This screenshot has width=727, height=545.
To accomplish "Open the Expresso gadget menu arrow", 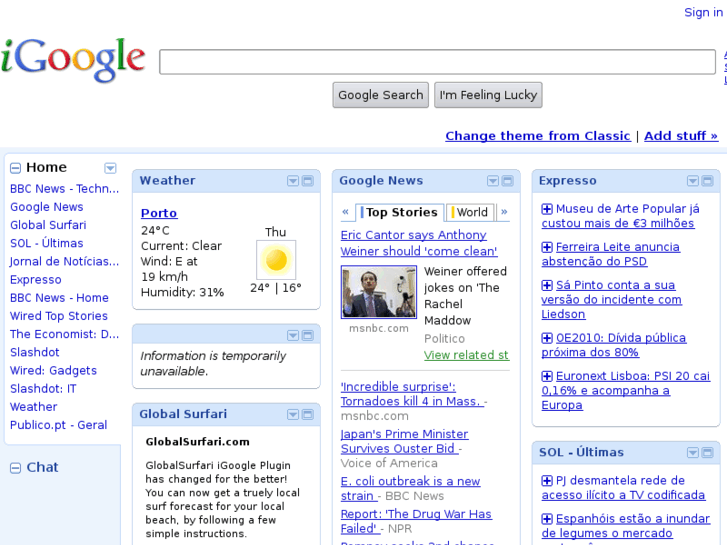I will tap(693, 181).
